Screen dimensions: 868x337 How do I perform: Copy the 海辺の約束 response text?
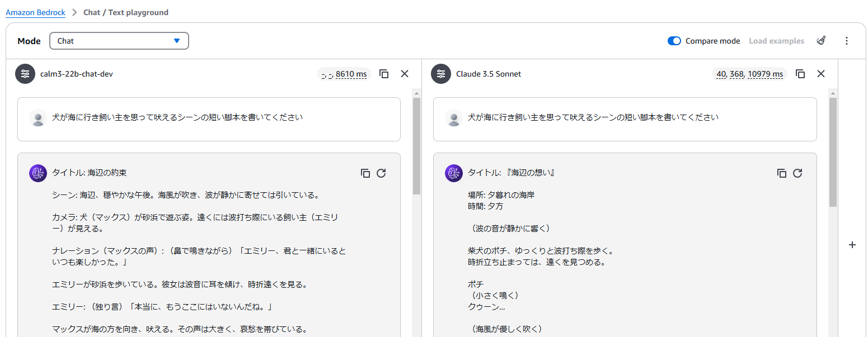pyautogui.click(x=365, y=173)
